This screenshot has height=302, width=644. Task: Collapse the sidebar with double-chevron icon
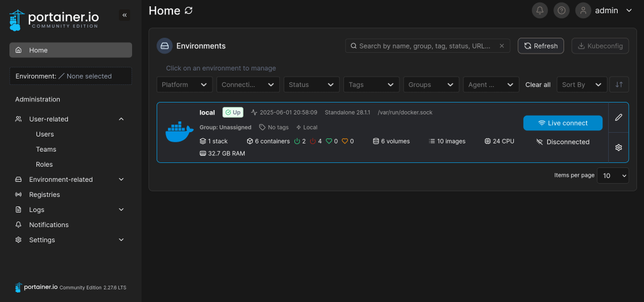(x=124, y=15)
